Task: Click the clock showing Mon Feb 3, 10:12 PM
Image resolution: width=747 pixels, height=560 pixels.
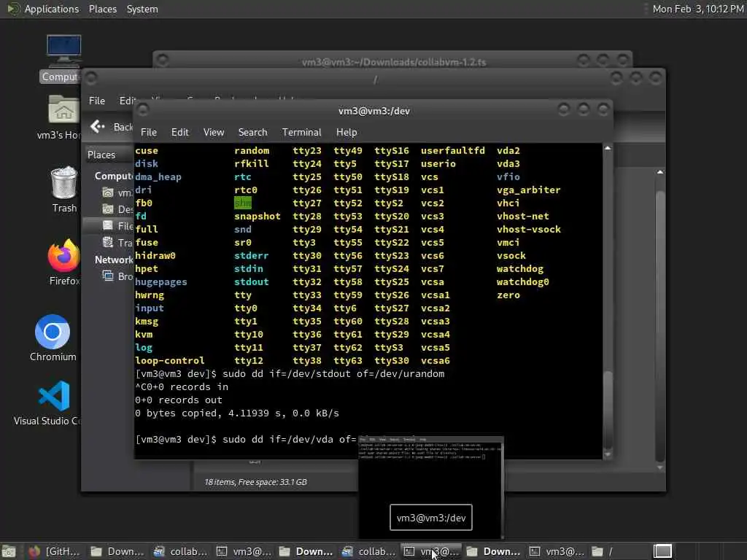Action: pyautogui.click(x=697, y=9)
